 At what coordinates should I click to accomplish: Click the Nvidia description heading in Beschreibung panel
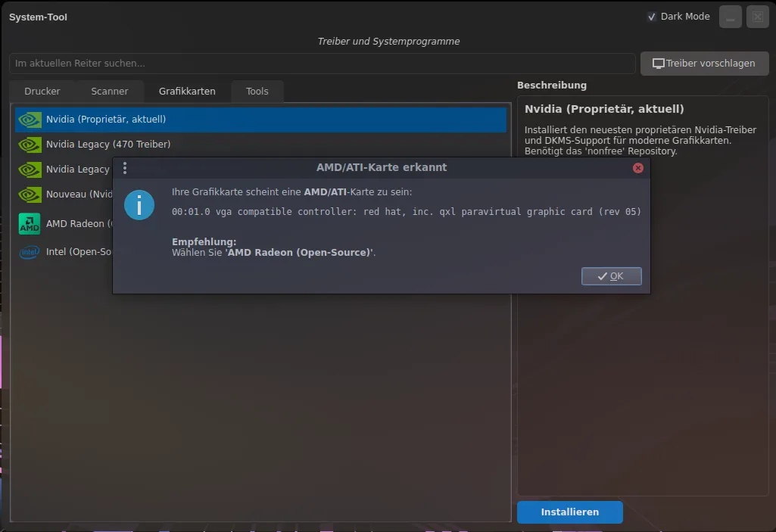tap(604, 109)
